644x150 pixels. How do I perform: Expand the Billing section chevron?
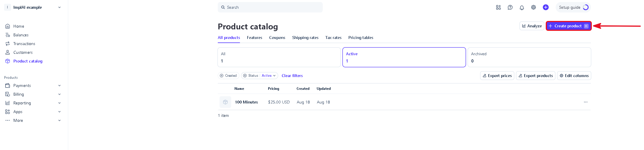[59, 94]
